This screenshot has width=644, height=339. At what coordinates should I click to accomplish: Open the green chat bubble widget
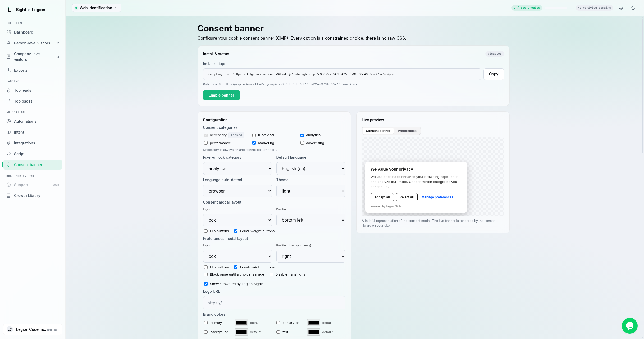(x=629, y=326)
